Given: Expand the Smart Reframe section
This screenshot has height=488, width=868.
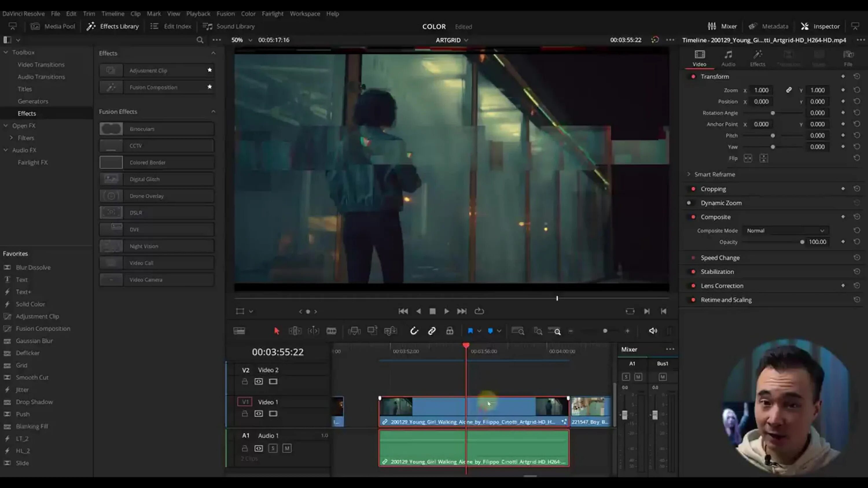Looking at the screenshot, I should tap(689, 174).
